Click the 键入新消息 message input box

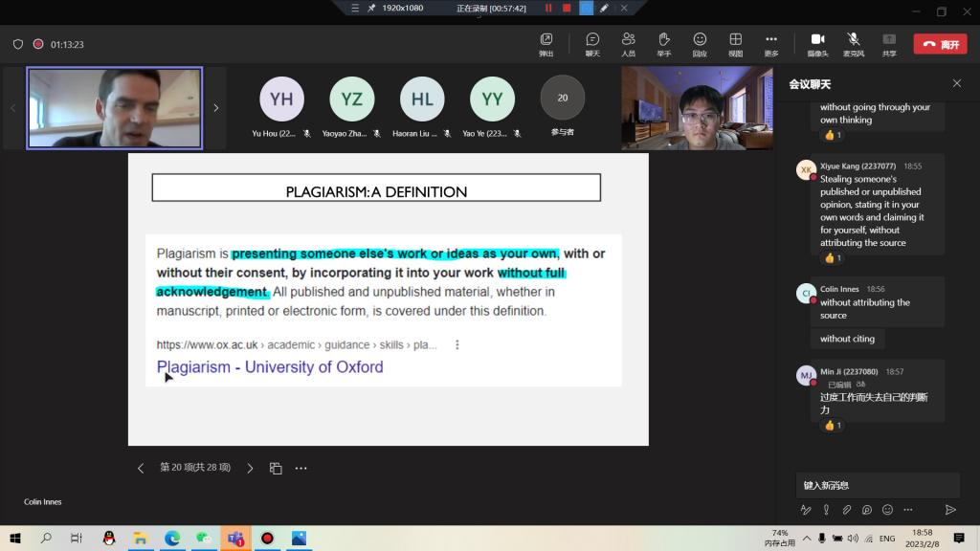pos(876,485)
